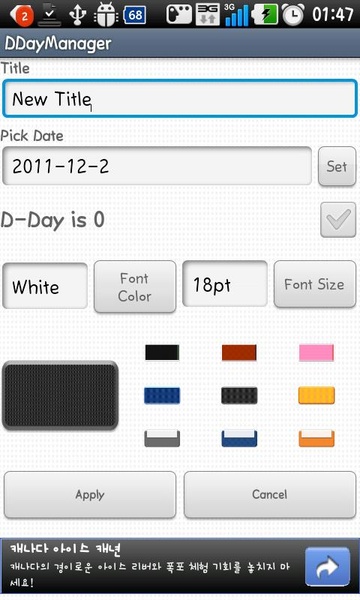360x600 pixels.
Task: Tap the blue share arrow in ad banner
Action: [327, 567]
